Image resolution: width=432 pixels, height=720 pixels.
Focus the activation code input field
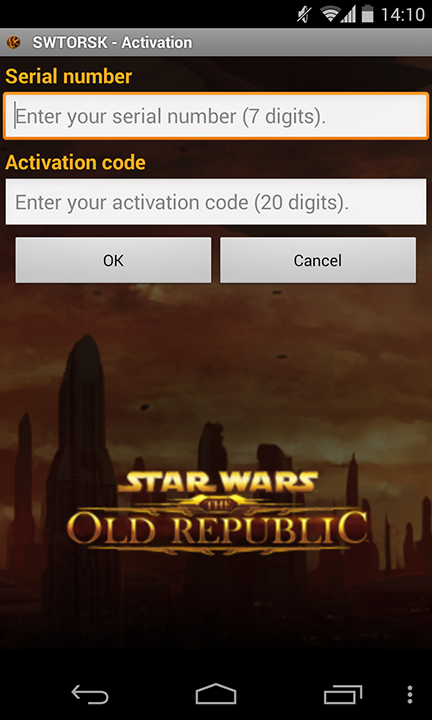(216, 202)
